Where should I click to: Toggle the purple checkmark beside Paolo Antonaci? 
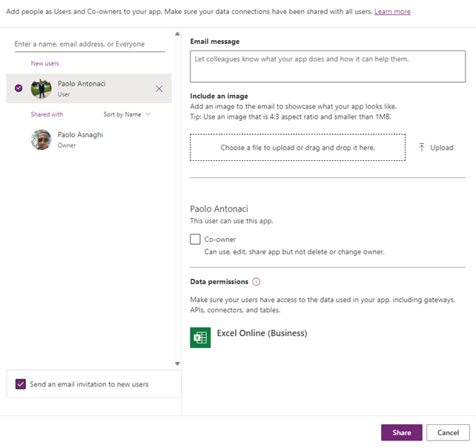(19, 88)
